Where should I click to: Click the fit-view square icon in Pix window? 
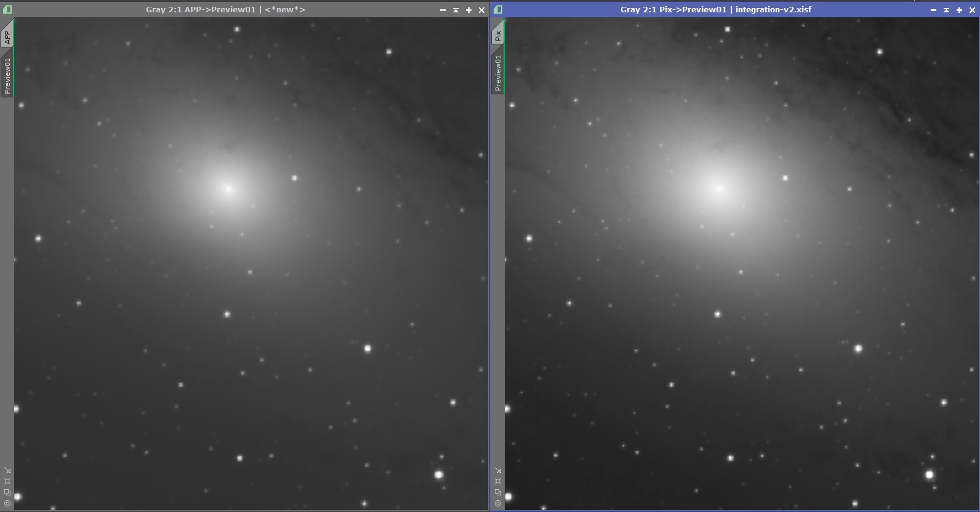click(498, 481)
